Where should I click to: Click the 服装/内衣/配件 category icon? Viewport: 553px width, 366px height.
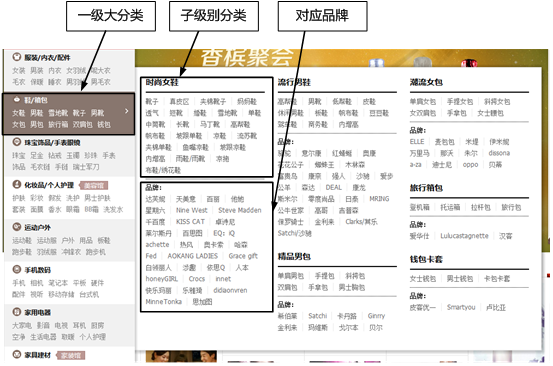pos(17,57)
